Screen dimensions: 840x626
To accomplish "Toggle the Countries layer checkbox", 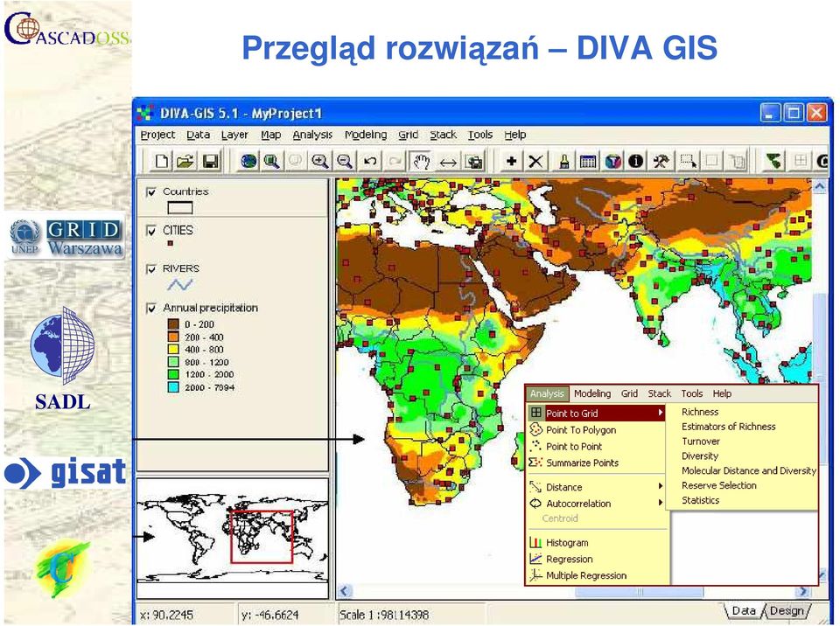I will 151,191.
